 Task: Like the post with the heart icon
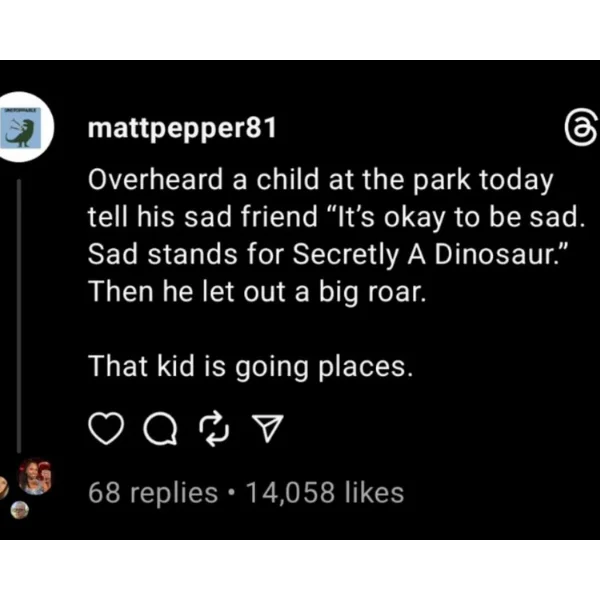[x=106, y=429]
